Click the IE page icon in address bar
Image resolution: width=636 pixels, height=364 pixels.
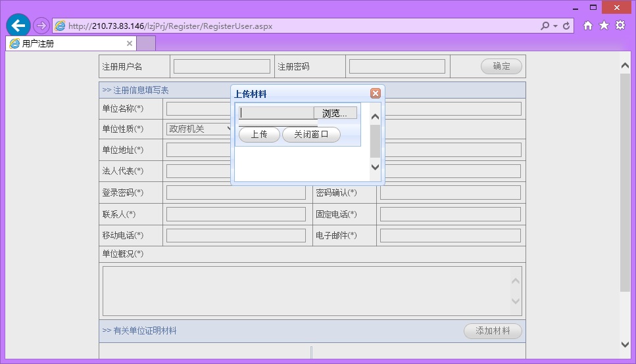[x=60, y=26]
